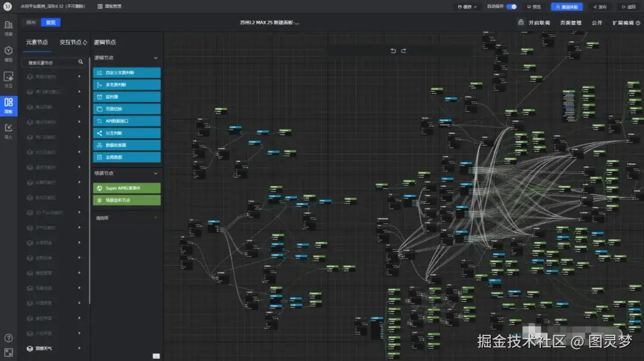644x361 pixels.
Task: Add the 页面切换 logic node
Action: 126,108
